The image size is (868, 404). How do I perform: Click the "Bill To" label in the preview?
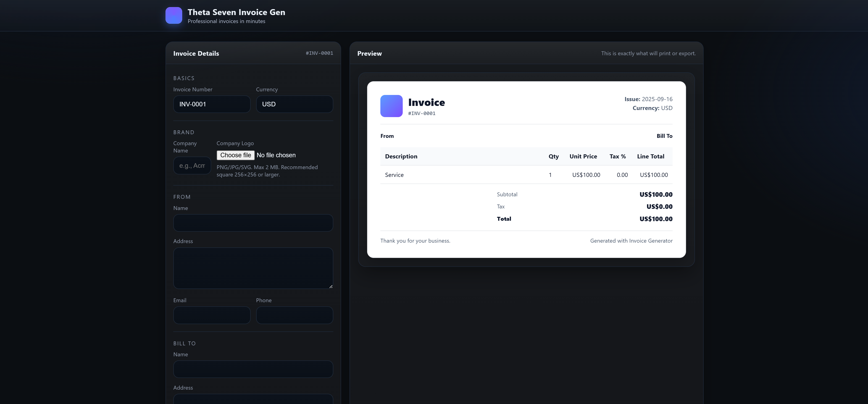point(664,136)
